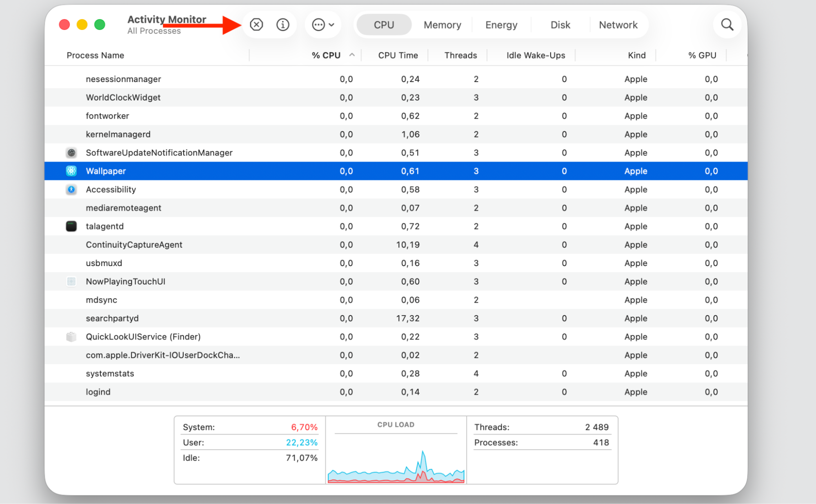Sort by Kind column header
Screen dimensions: 816x504
tap(636, 56)
